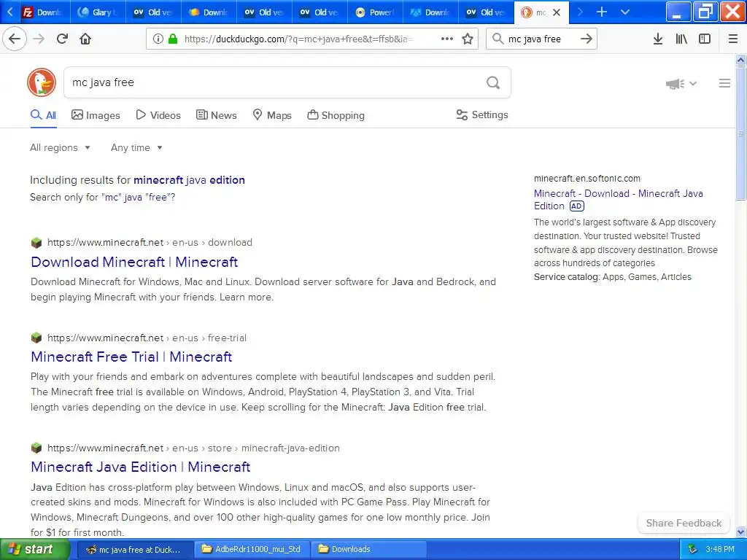Toggle the browser sidebar icon
The height and width of the screenshot is (560, 747).
705,39
